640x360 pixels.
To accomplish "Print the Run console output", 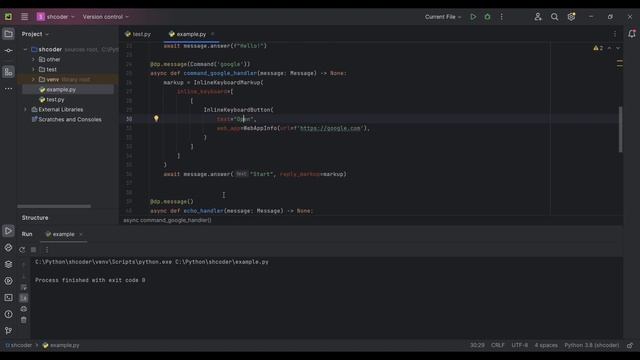I will pyautogui.click(x=24, y=309).
